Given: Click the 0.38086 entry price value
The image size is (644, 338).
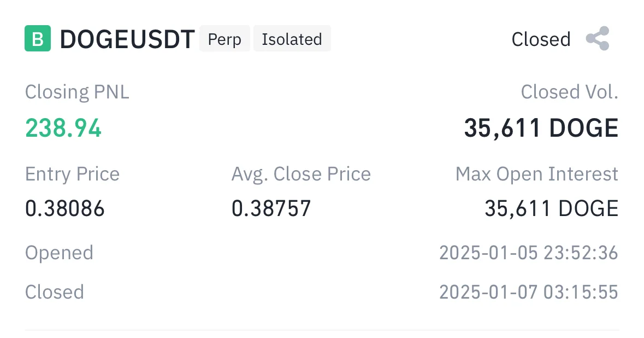Looking at the screenshot, I should tap(65, 208).
